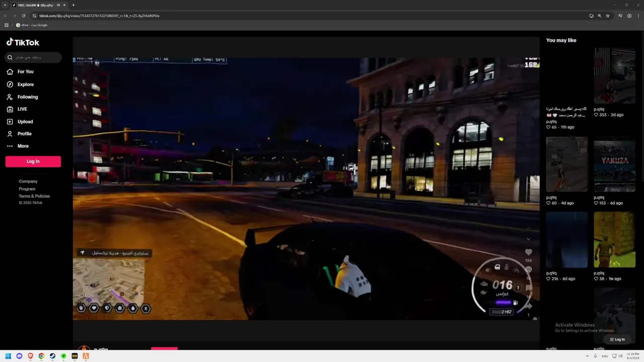Screen dimensions: 644x362
Task: Open recommended video with 38 likes
Action: (614, 240)
